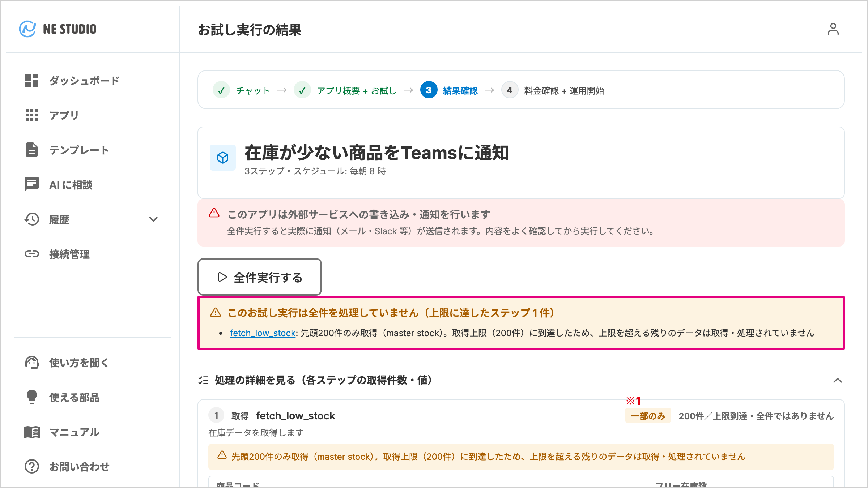Select 料金確認 + 運用開始 step label

[x=564, y=90]
